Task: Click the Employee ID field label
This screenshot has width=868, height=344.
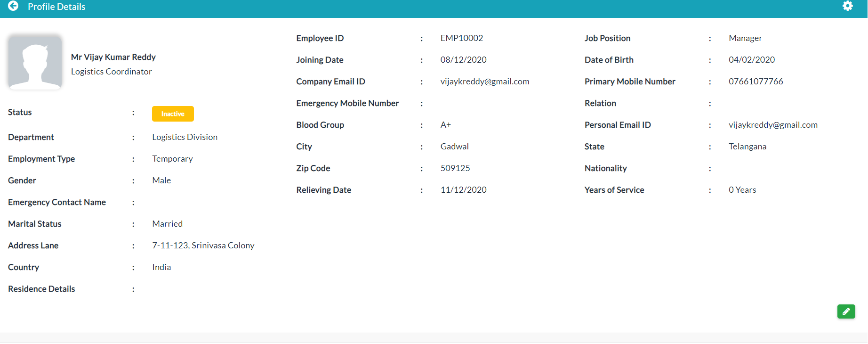Action: coord(320,38)
